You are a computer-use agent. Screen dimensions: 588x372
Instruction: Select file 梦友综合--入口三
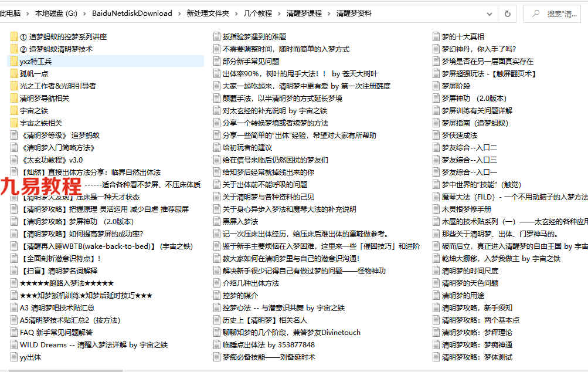[x=470, y=160]
